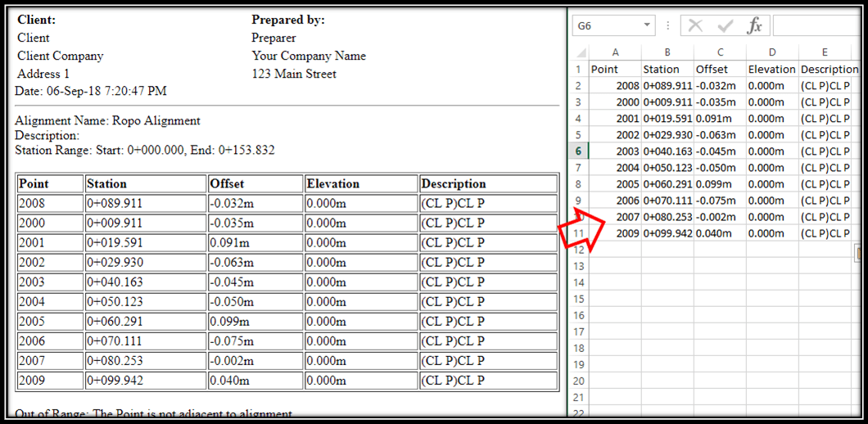Click Excel cell 0+040.163

(667, 151)
